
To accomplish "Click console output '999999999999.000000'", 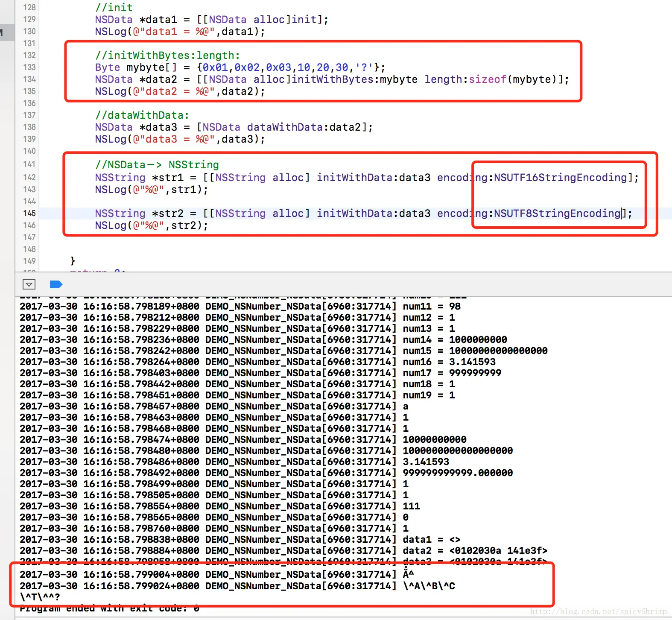I will coord(458,473).
